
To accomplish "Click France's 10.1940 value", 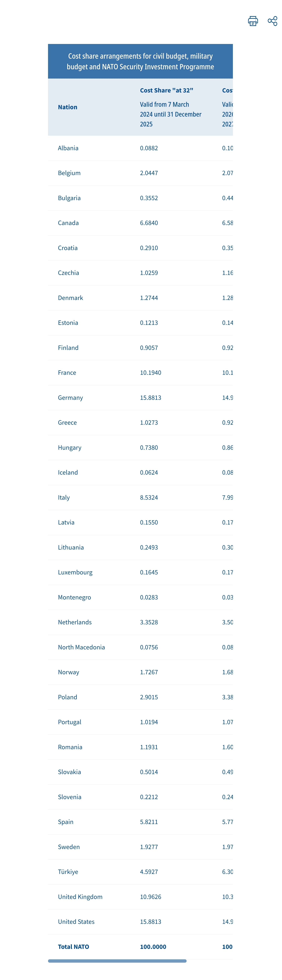I will click(150, 372).
